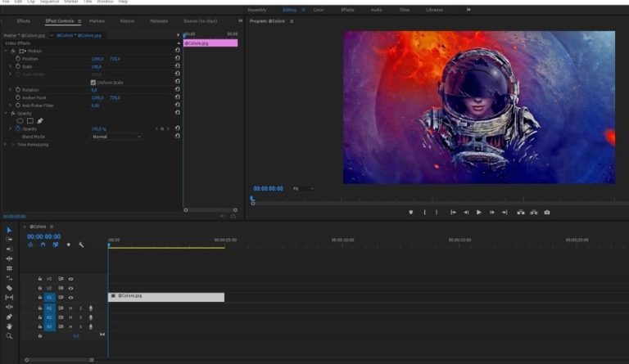Create 4-point polygon mask under Opacity
Viewport: 629px width, 364px height.
point(30,121)
